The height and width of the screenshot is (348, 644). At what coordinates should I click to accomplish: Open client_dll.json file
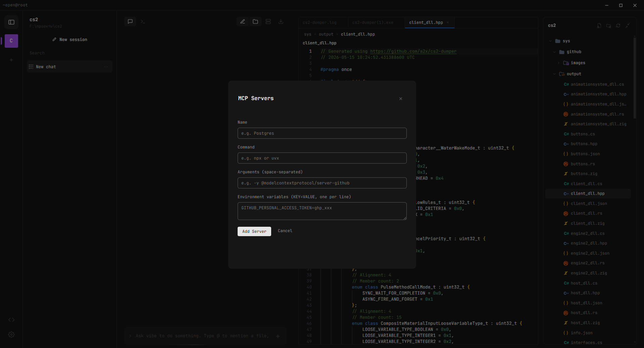coord(589,204)
